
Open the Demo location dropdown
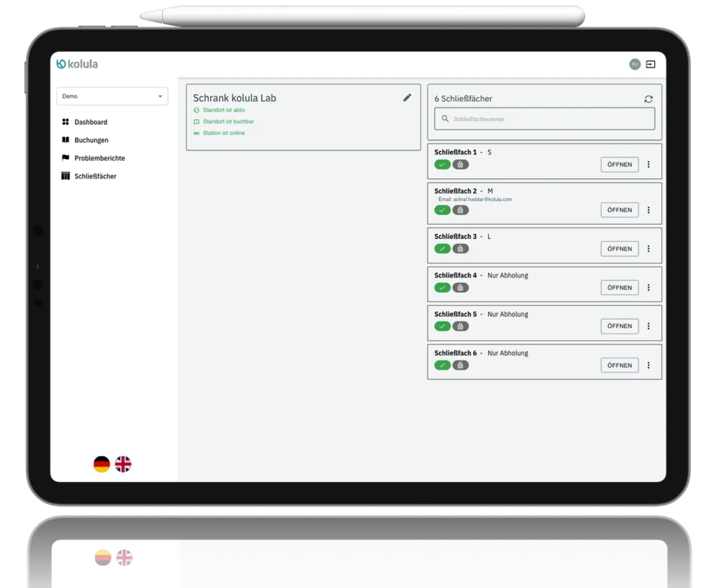(x=112, y=96)
